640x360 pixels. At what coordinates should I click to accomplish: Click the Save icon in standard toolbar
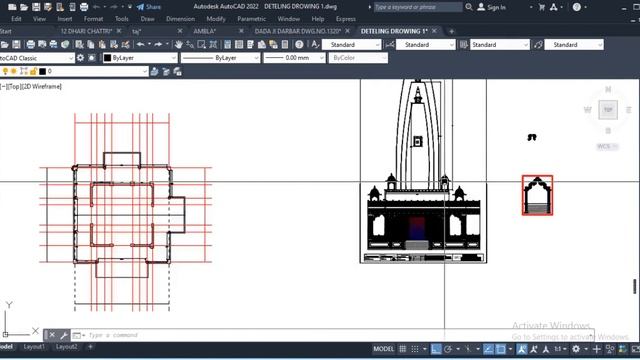click(x=16, y=44)
